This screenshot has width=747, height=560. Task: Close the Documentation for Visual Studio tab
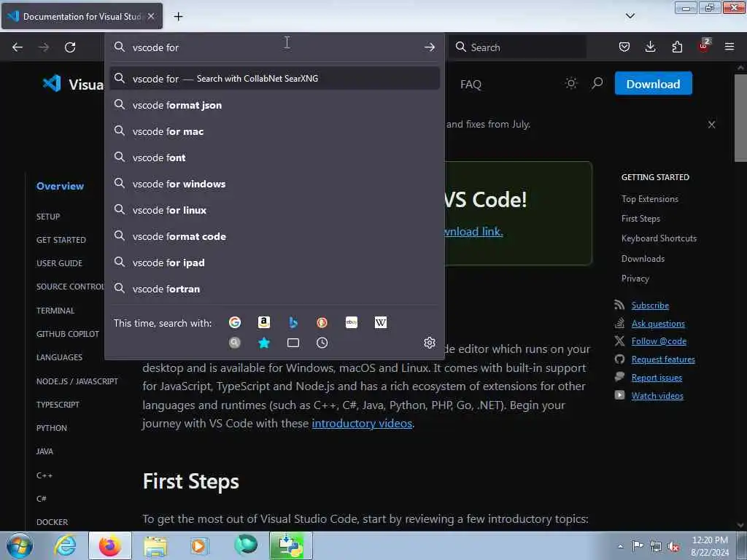pos(151,16)
